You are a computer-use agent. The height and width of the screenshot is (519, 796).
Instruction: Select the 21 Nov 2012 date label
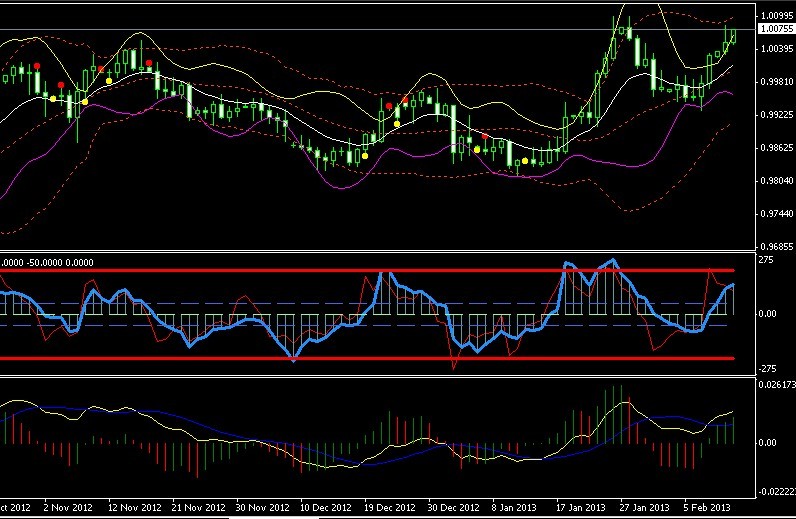point(198,507)
